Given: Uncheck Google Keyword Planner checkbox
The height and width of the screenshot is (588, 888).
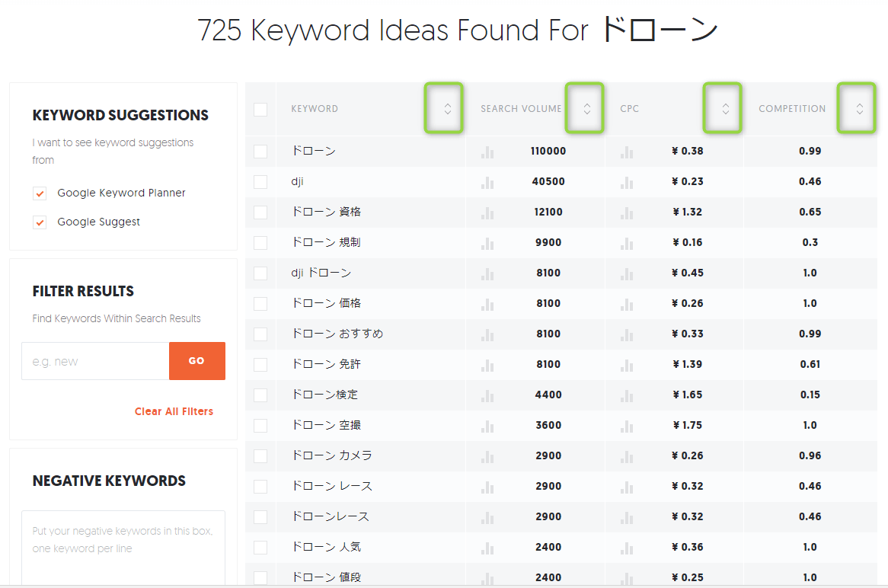Looking at the screenshot, I should click(40, 193).
